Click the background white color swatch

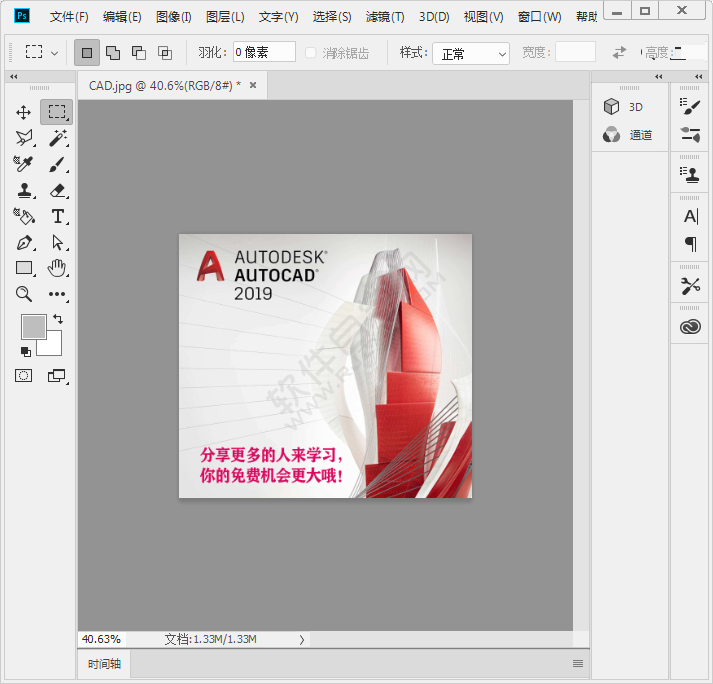tap(52, 347)
